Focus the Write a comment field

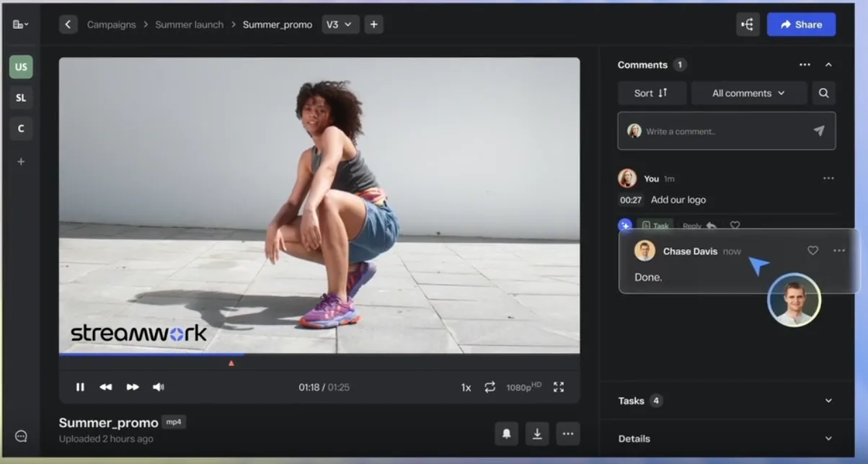click(727, 131)
